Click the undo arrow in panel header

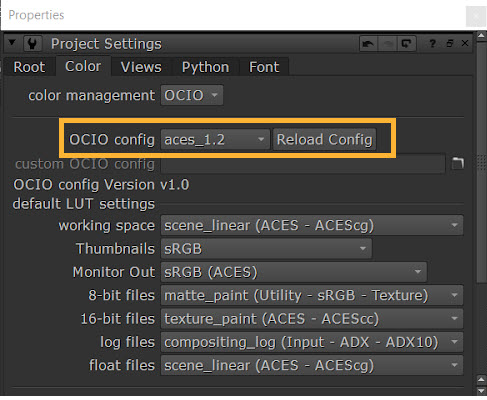[368, 44]
